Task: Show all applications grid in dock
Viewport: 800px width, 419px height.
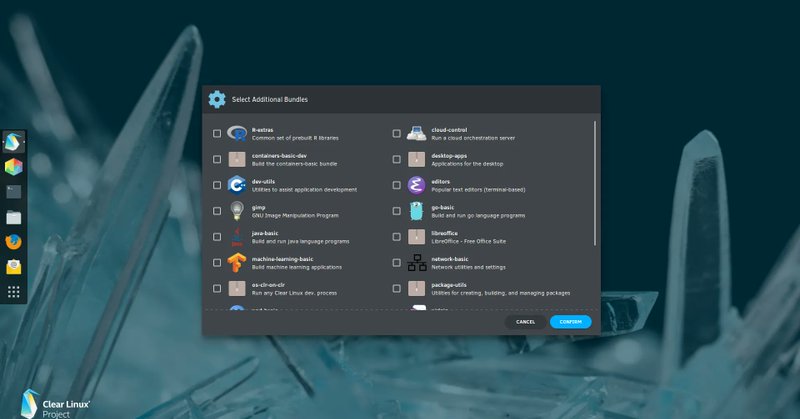Action: (x=14, y=291)
